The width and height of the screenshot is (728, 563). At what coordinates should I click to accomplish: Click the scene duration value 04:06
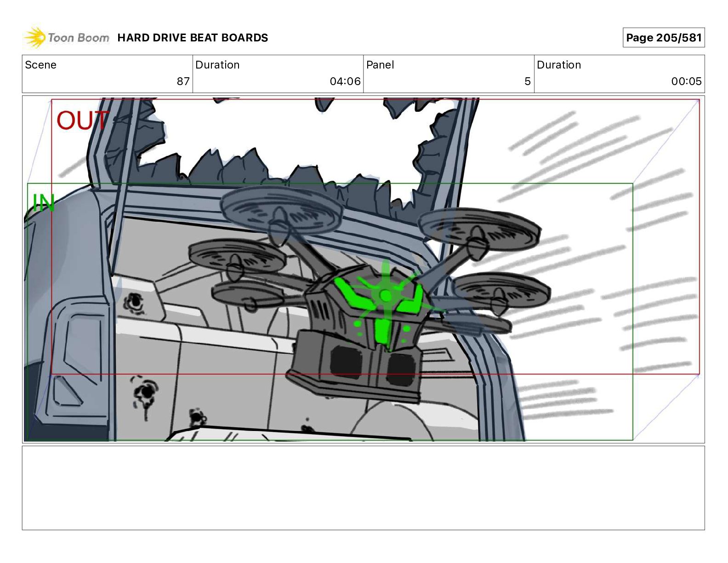tap(345, 81)
